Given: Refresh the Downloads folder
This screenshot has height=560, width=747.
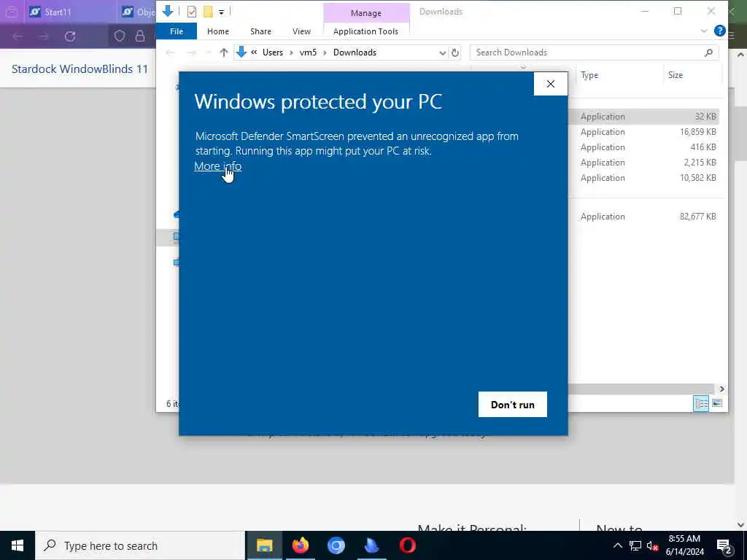Looking at the screenshot, I should click(x=455, y=52).
